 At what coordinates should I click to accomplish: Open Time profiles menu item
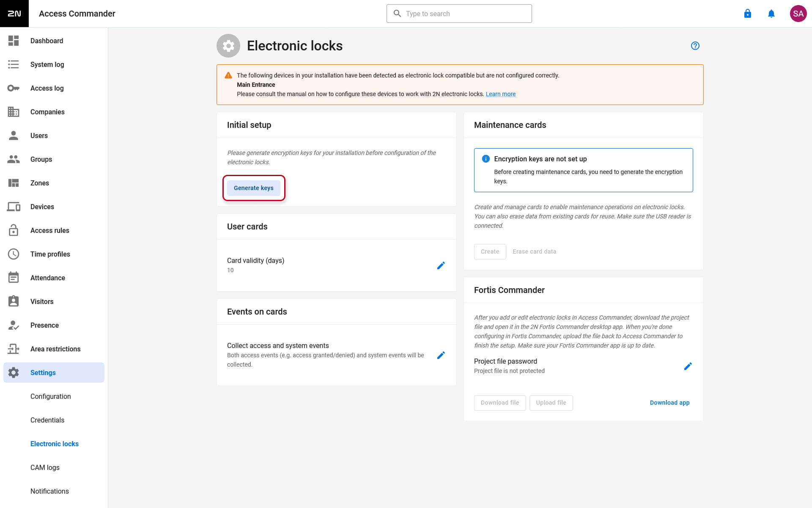(54, 254)
